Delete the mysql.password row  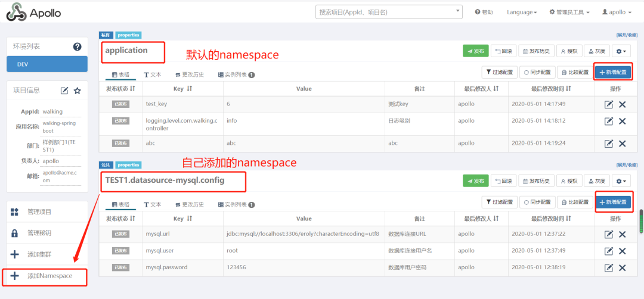pos(622,268)
